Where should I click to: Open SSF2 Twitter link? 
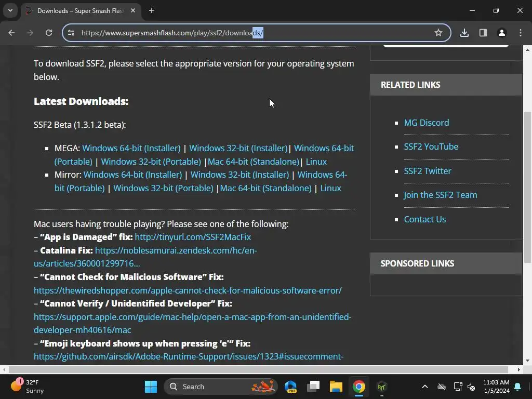(428, 171)
